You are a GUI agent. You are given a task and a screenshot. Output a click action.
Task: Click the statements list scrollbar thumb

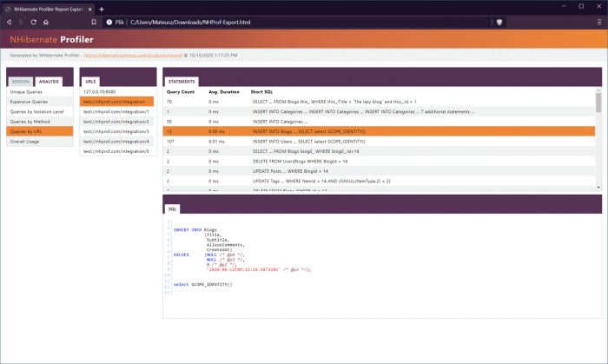tap(598, 103)
